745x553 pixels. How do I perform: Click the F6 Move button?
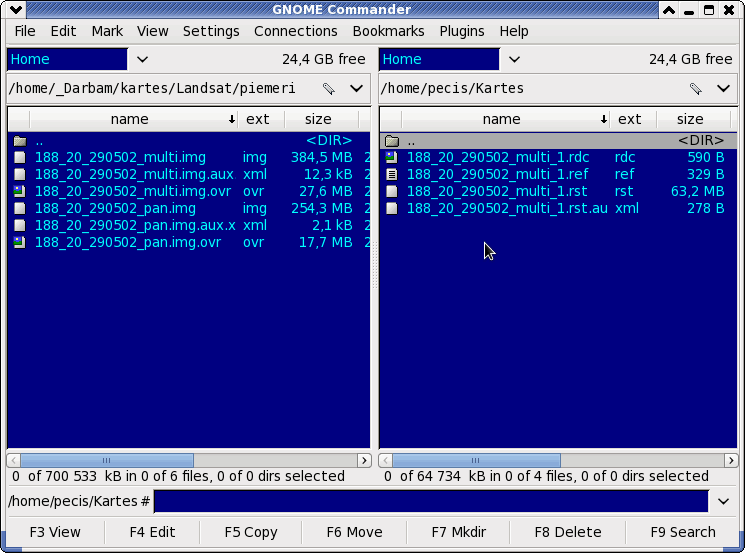pyautogui.click(x=354, y=532)
